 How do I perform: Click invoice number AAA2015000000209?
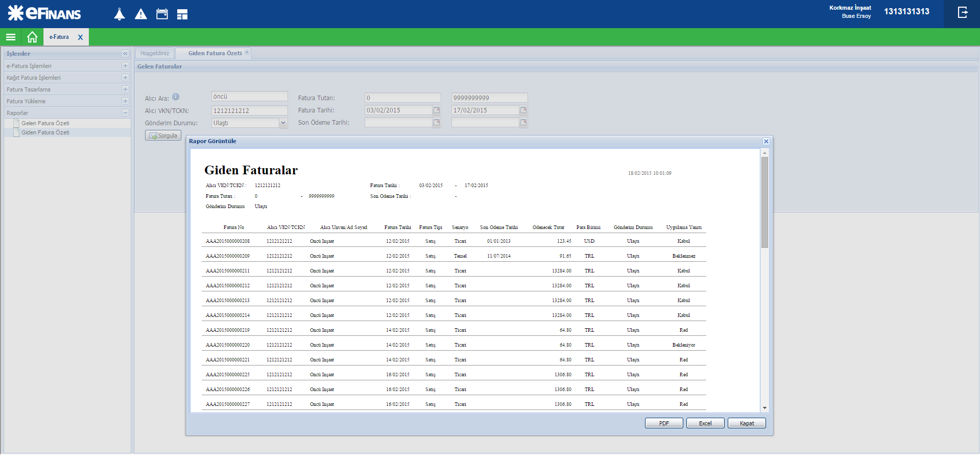click(228, 256)
